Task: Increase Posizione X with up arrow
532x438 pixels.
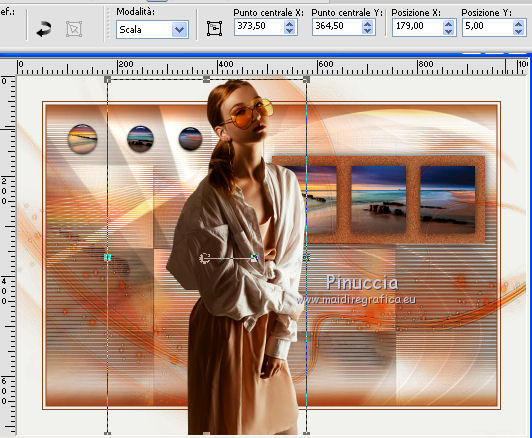Action: click(x=449, y=23)
